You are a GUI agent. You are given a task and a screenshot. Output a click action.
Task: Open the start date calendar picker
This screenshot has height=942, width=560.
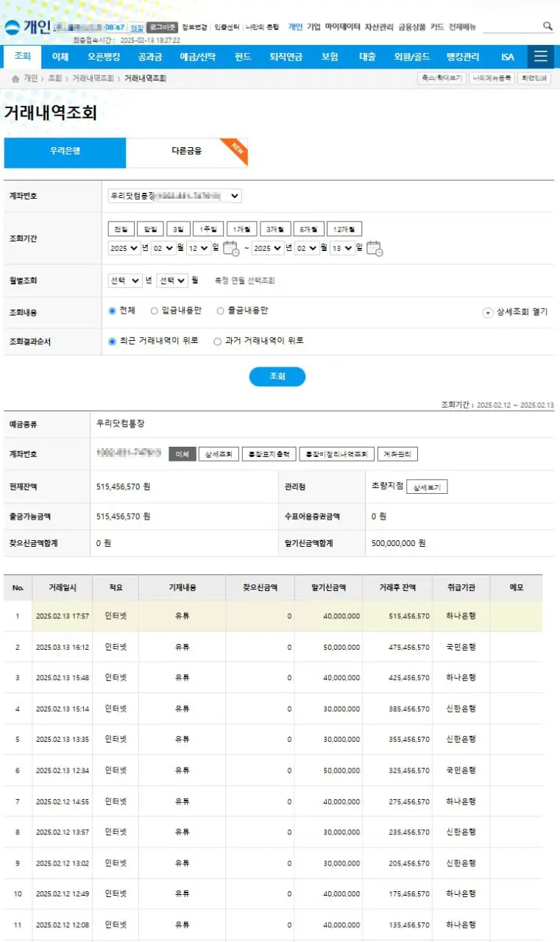230,249
